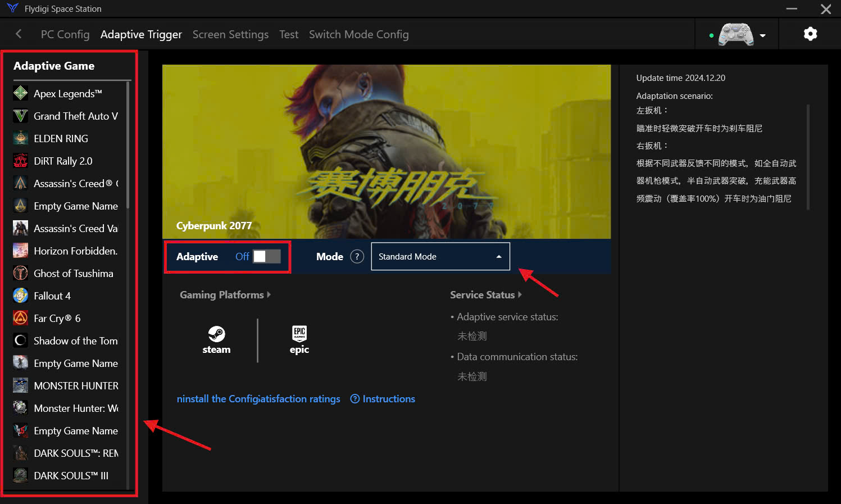Viewport: 841px width, 504px height.
Task: Click the Horizon Forbidden game icon
Action: tap(20, 251)
